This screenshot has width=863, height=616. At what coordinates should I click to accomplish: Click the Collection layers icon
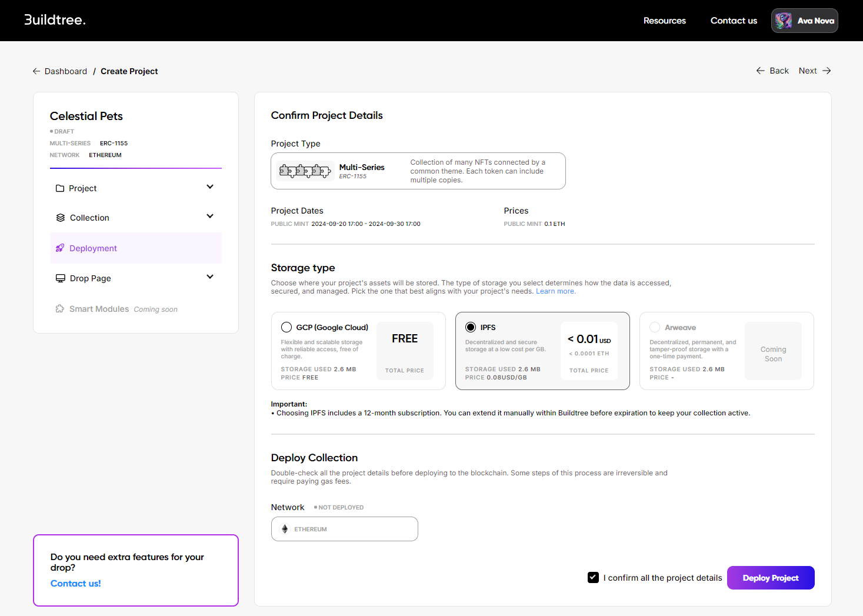61,218
